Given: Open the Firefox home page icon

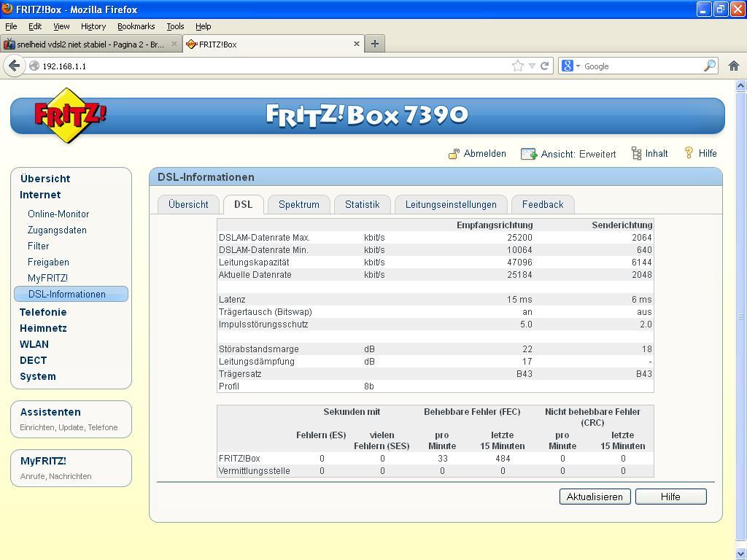Looking at the screenshot, I should pos(734,66).
